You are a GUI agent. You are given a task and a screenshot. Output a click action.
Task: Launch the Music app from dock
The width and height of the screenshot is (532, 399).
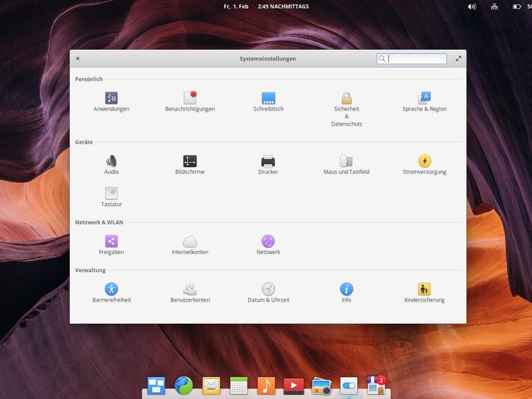[266, 386]
